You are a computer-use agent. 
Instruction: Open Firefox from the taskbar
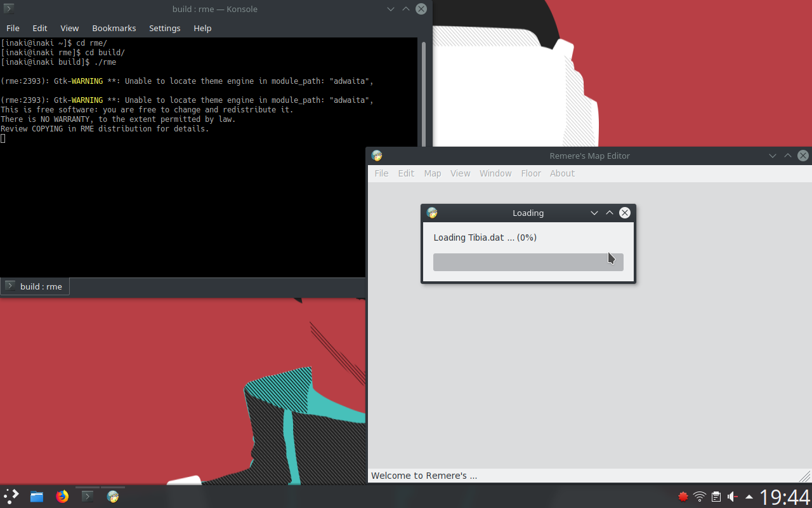point(62,497)
